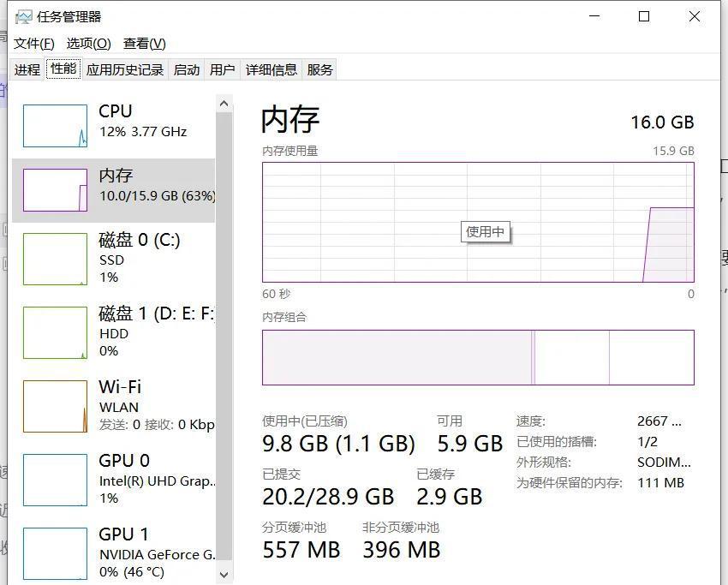Open the 磁盘 1 HDD graph thumbnail
This screenshot has width=728, height=585.
[x=56, y=332]
